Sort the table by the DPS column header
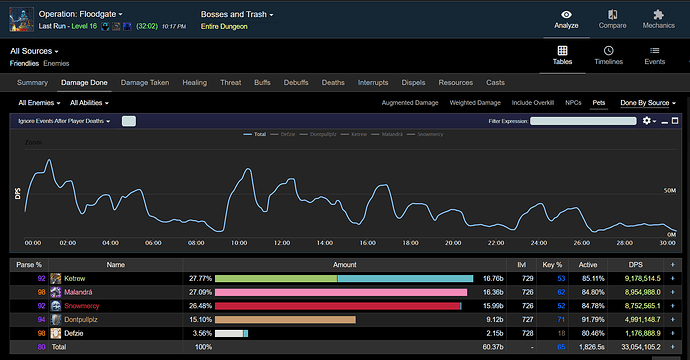Viewport: 690px width, 360px height. pos(635,264)
